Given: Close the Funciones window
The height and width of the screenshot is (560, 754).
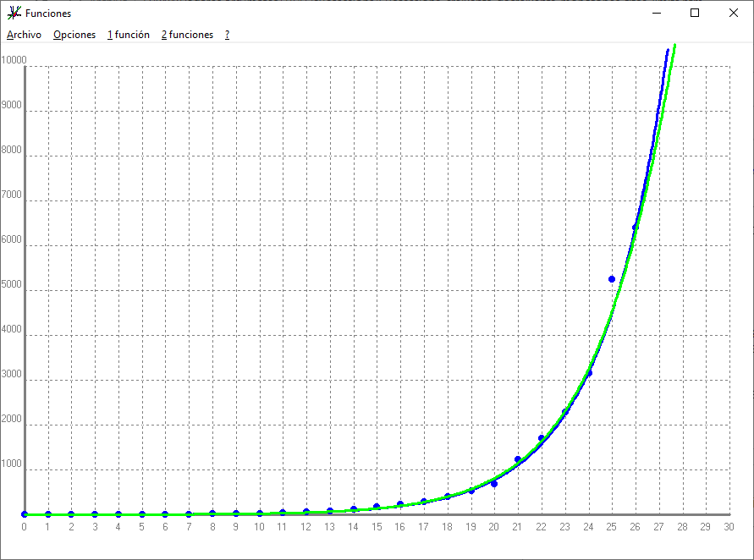Looking at the screenshot, I should tap(733, 14).
